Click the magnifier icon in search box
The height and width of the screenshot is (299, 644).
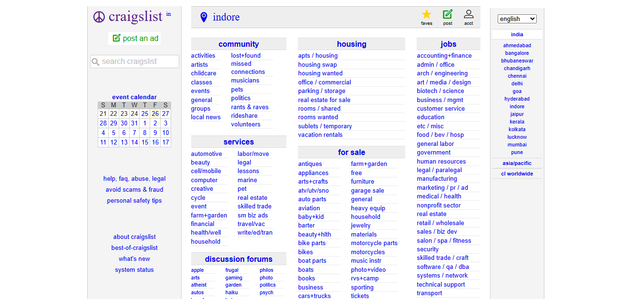(x=96, y=62)
